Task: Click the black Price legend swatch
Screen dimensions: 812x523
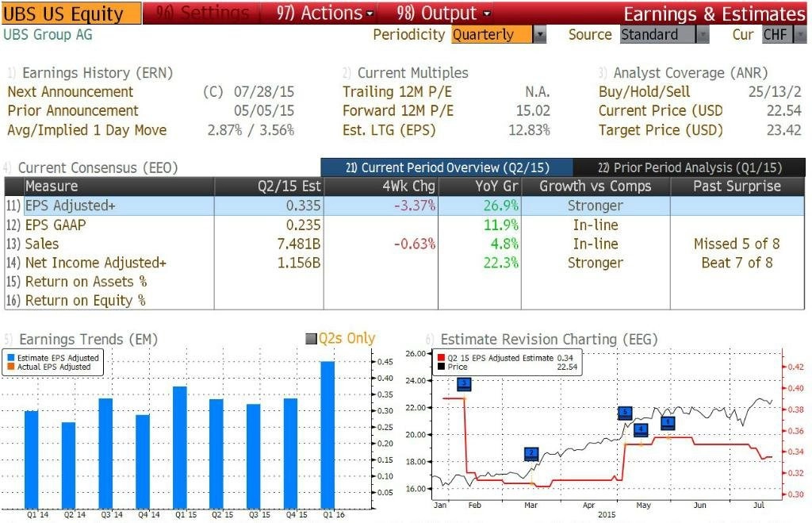Action: click(441, 367)
